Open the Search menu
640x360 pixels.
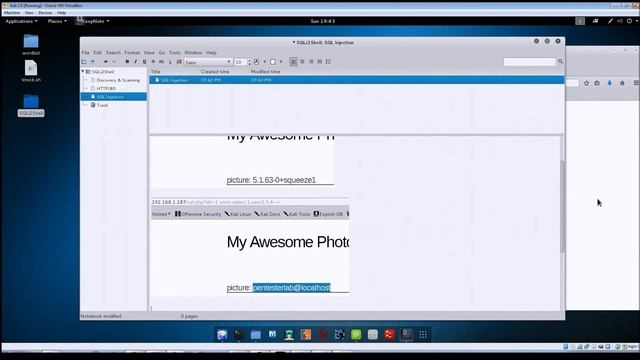tap(113, 53)
